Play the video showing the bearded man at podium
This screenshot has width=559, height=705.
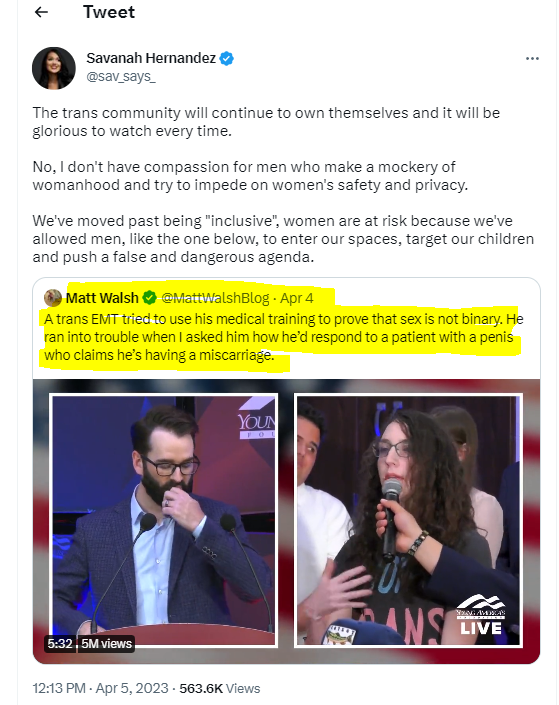point(164,520)
